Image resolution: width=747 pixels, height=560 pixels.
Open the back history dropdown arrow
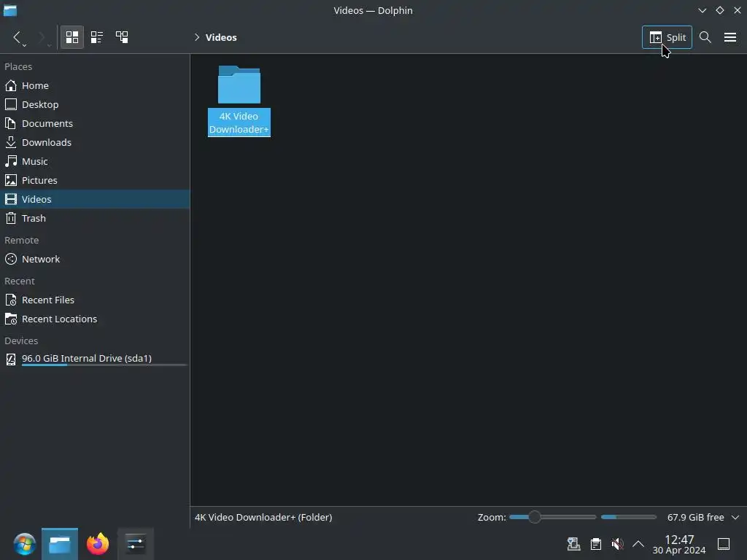tap(24, 44)
